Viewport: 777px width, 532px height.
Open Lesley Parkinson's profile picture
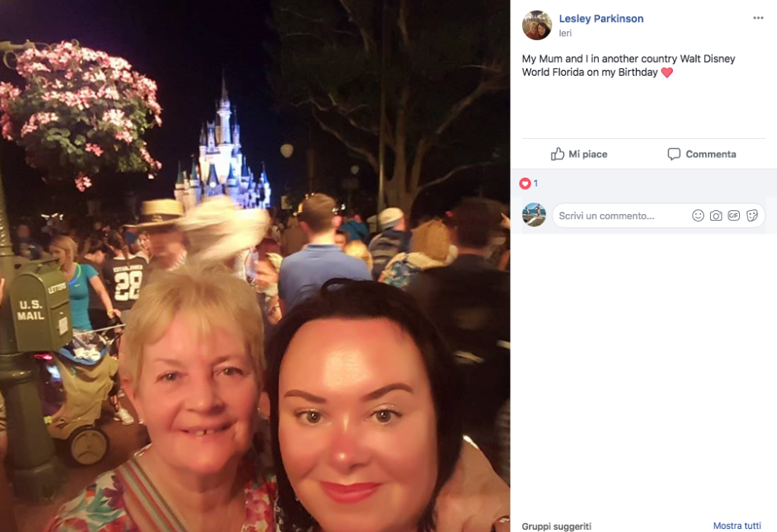(x=536, y=25)
